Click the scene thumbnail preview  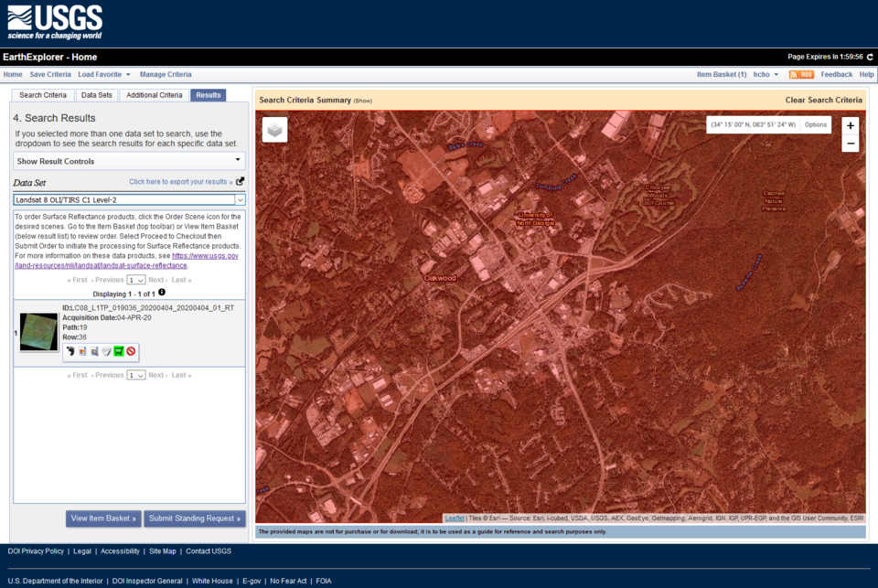37,331
